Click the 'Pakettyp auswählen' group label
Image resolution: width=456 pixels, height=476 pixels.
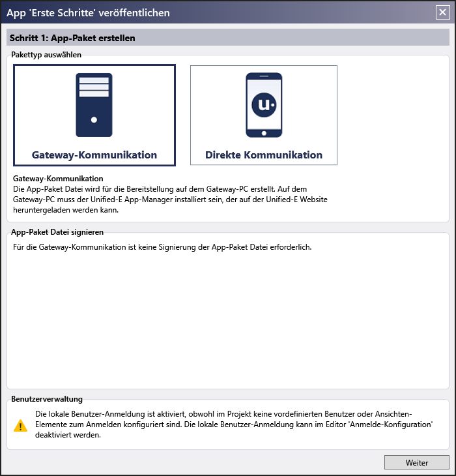[x=46, y=55]
